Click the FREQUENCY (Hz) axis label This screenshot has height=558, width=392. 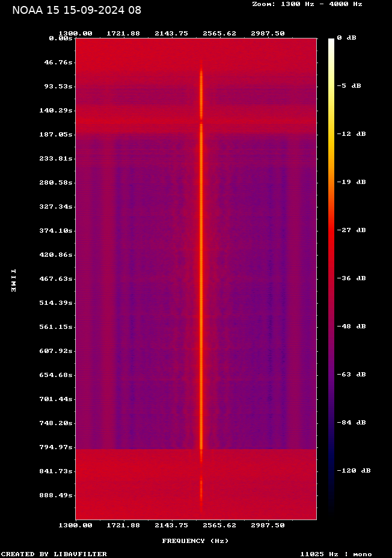tap(195, 541)
